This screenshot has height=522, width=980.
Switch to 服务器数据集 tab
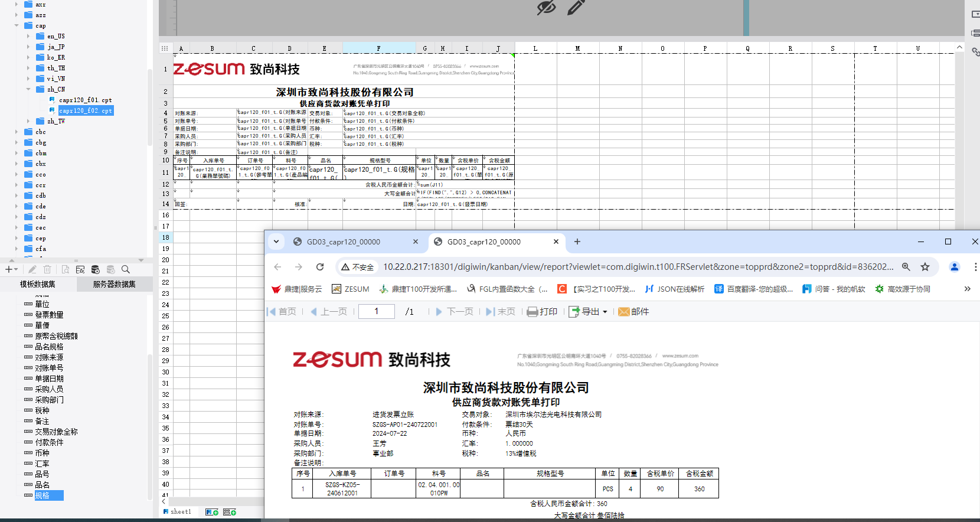[114, 284]
